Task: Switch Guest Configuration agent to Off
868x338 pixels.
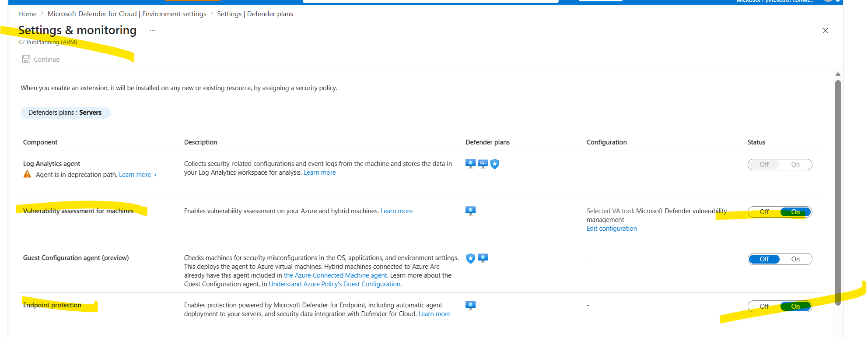Action: pos(764,259)
